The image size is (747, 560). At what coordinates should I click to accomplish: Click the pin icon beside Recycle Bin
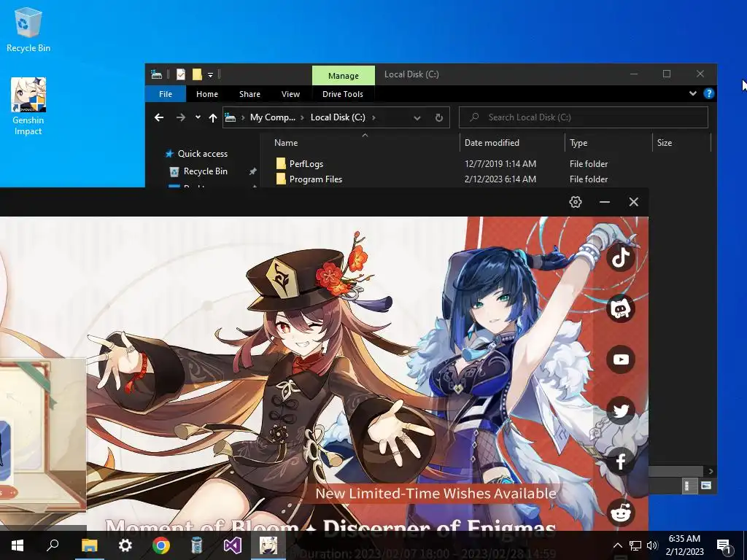(x=252, y=171)
